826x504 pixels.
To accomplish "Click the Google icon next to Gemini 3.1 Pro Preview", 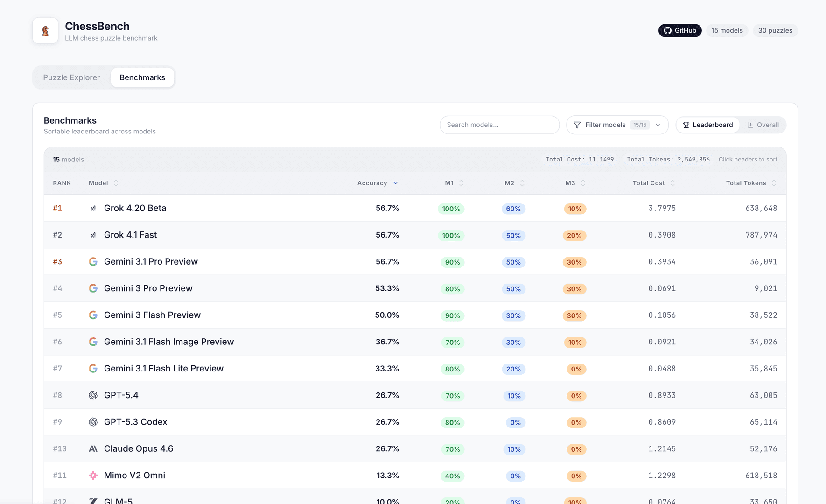I will coord(93,262).
